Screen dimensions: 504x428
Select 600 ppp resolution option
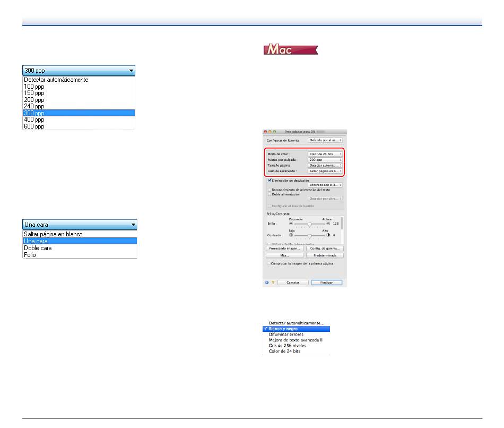79,126
